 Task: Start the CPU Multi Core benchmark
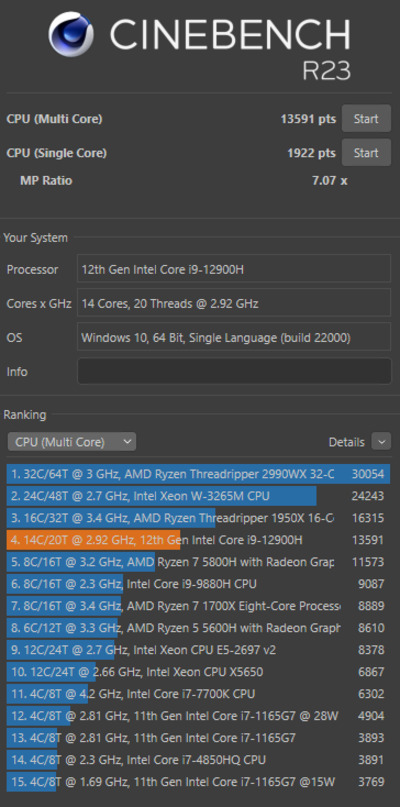click(366, 119)
